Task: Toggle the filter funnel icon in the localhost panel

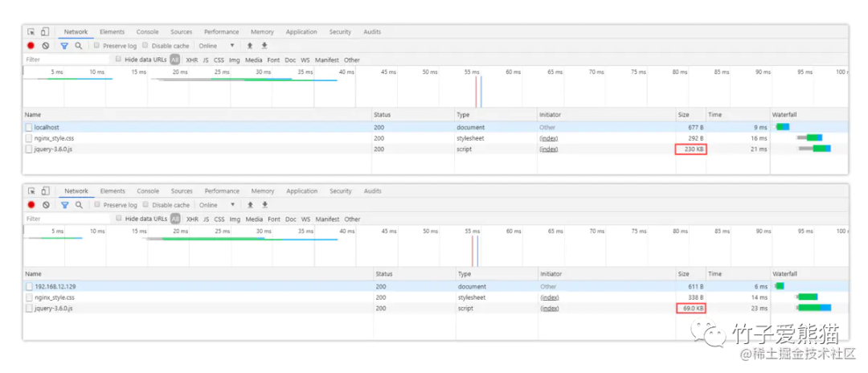Action: (64, 46)
